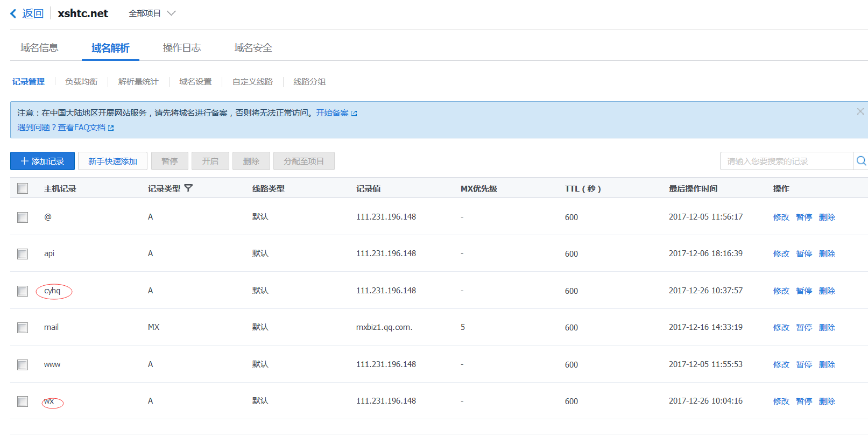868x444 pixels.
Task: Check the box for the api record
Action: click(x=23, y=254)
